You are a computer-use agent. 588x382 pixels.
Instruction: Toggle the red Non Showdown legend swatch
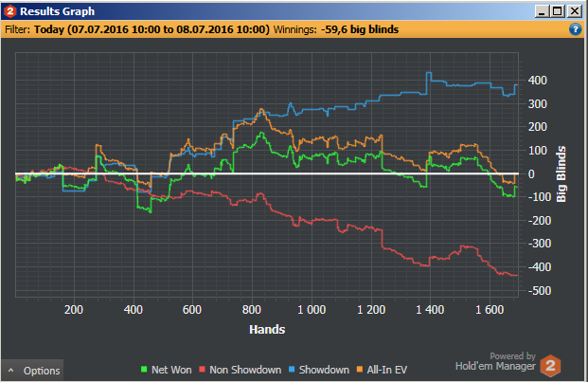pos(202,370)
